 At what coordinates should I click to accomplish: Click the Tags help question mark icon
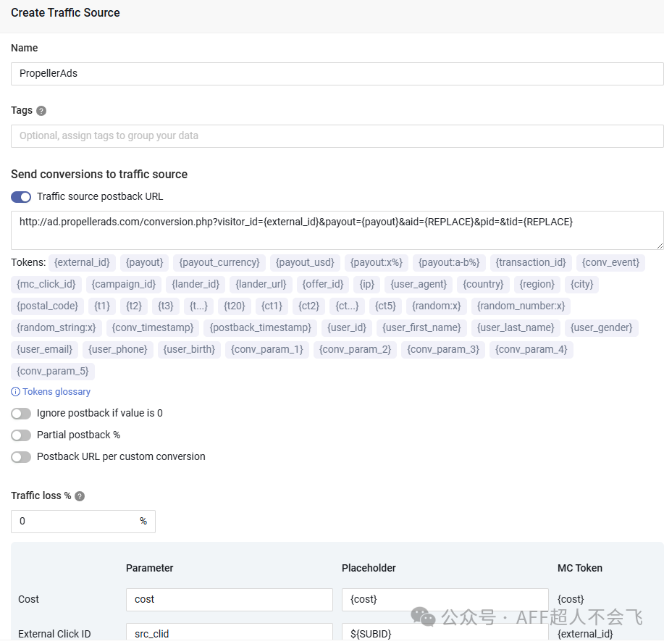[41, 111]
